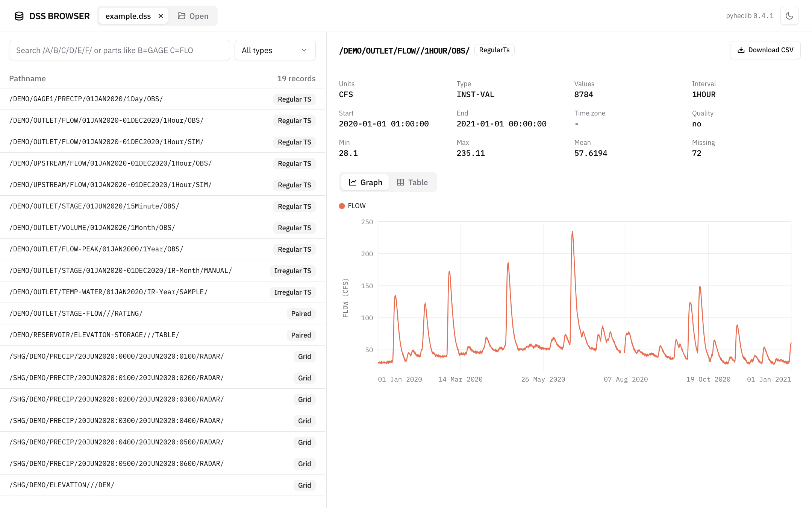The width and height of the screenshot is (812, 508).
Task: Click the Mean value 57.6194
Action: point(591,153)
